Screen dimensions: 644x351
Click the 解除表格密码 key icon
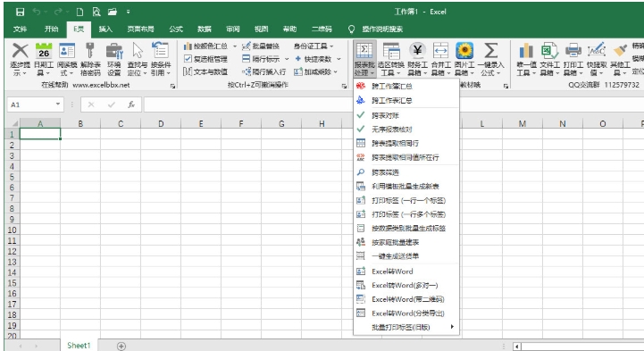[90, 50]
